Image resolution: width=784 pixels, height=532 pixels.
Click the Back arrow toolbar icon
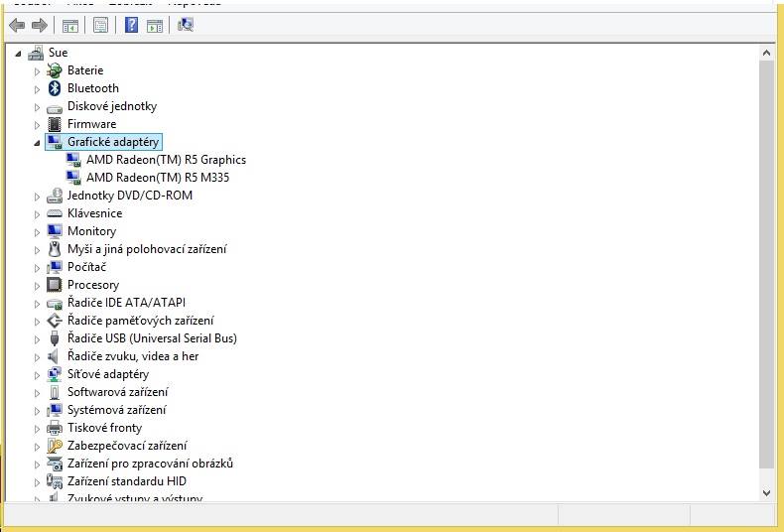[x=17, y=25]
